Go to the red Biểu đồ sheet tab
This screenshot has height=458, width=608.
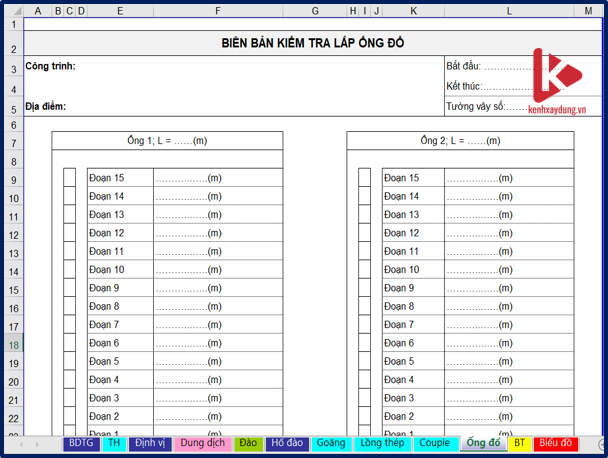[x=555, y=442]
